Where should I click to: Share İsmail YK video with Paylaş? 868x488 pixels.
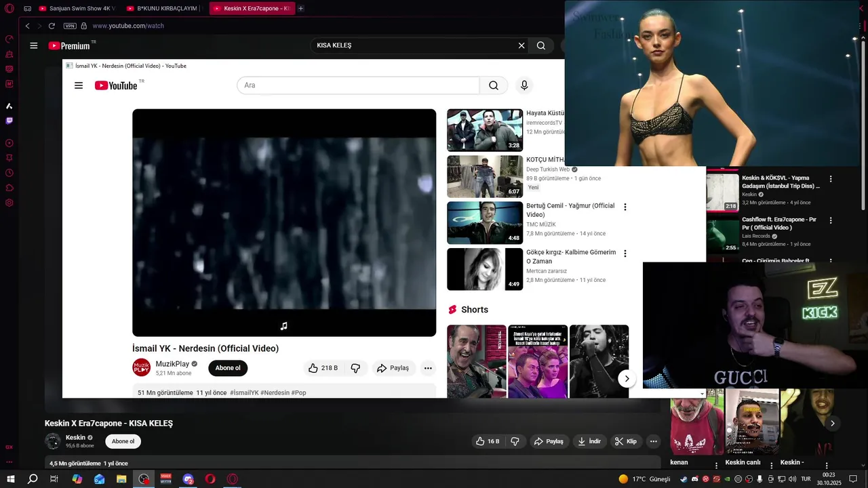click(393, 368)
